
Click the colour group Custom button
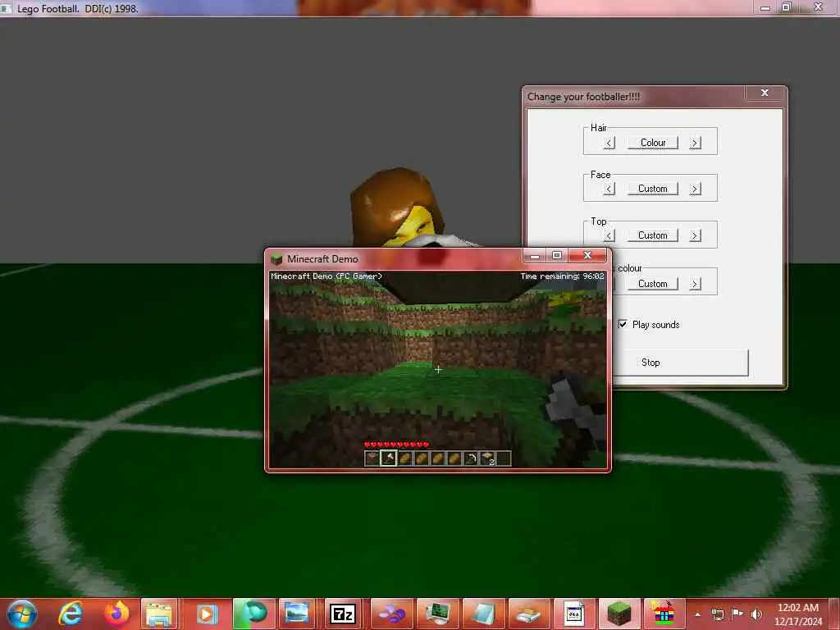click(652, 283)
